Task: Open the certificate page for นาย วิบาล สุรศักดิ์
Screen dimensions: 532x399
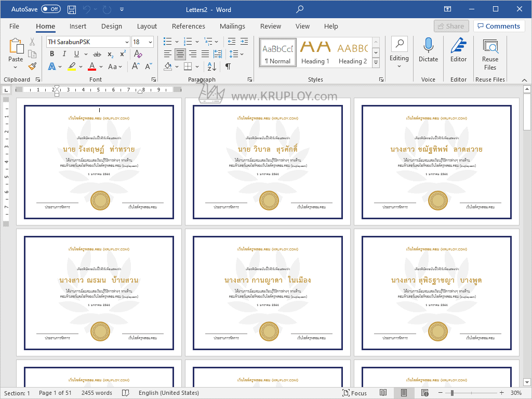Action: pos(268,162)
